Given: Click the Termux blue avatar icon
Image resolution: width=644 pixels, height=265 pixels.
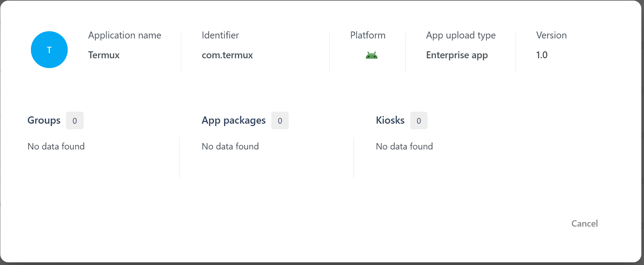Looking at the screenshot, I should (49, 50).
